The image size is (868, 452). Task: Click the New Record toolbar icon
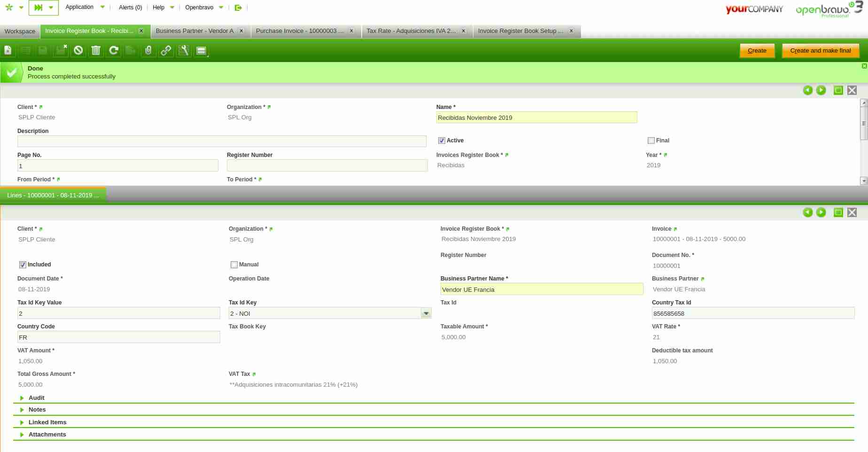[8, 50]
